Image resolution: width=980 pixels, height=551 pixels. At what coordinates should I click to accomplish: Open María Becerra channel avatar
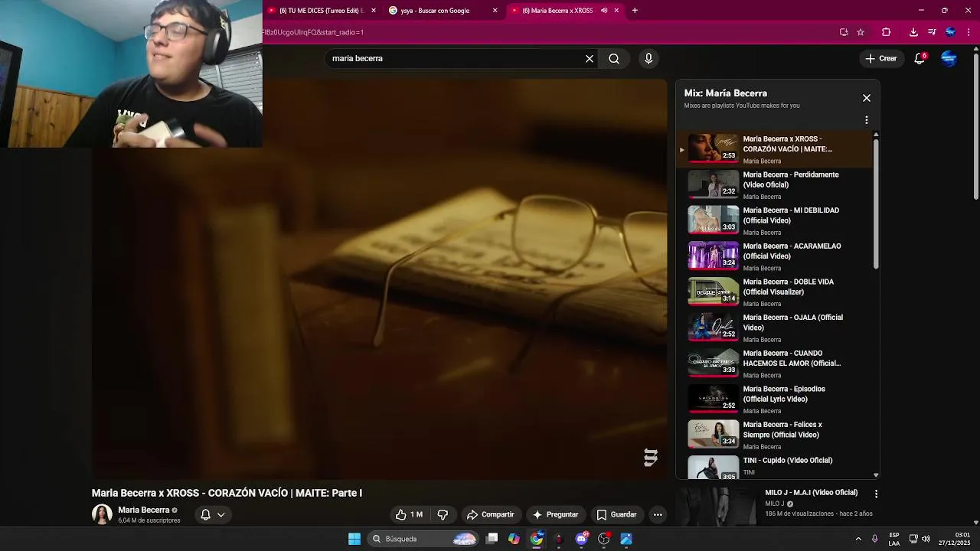pos(102,514)
